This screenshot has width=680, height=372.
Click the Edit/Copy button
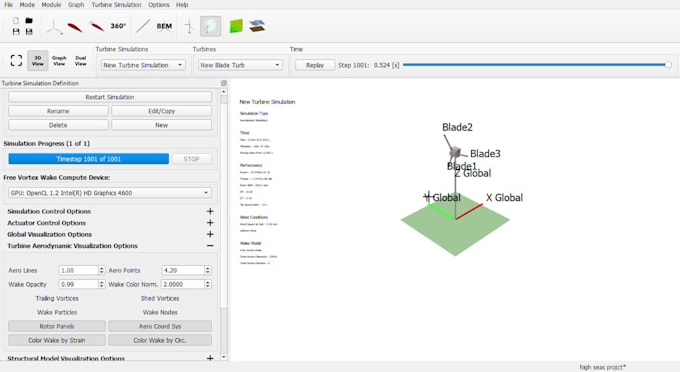(161, 111)
